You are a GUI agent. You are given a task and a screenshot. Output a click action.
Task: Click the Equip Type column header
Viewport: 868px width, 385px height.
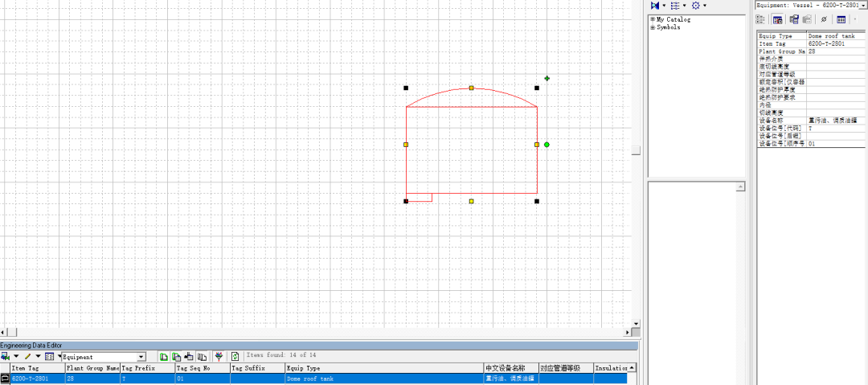(x=384, y=368)
